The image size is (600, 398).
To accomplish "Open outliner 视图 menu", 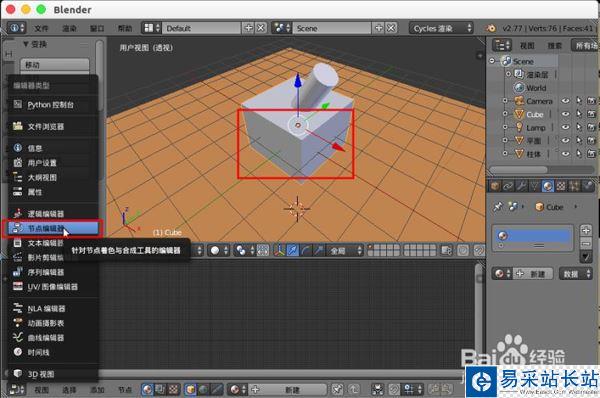I will pyautogui.click(x=527, y=46).
